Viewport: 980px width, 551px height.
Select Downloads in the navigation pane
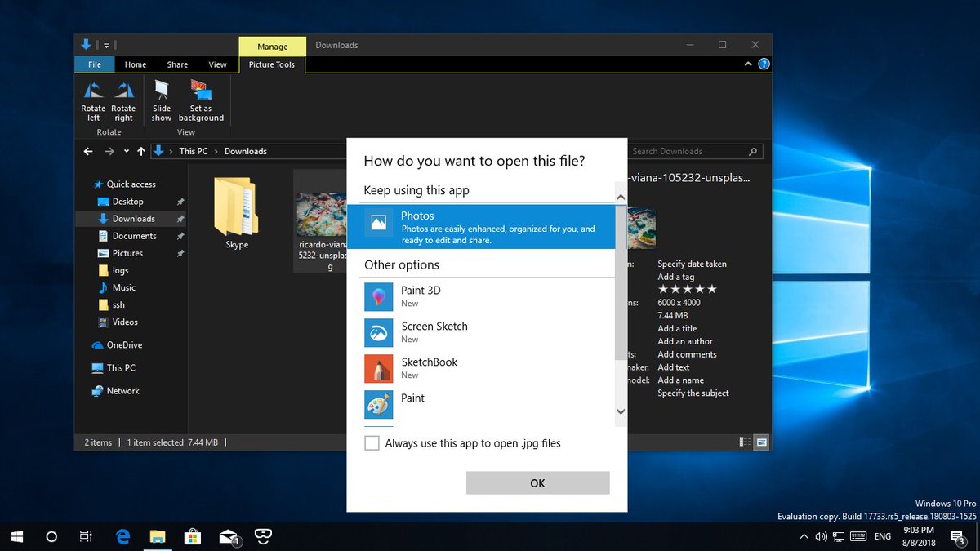click(134, 219)
